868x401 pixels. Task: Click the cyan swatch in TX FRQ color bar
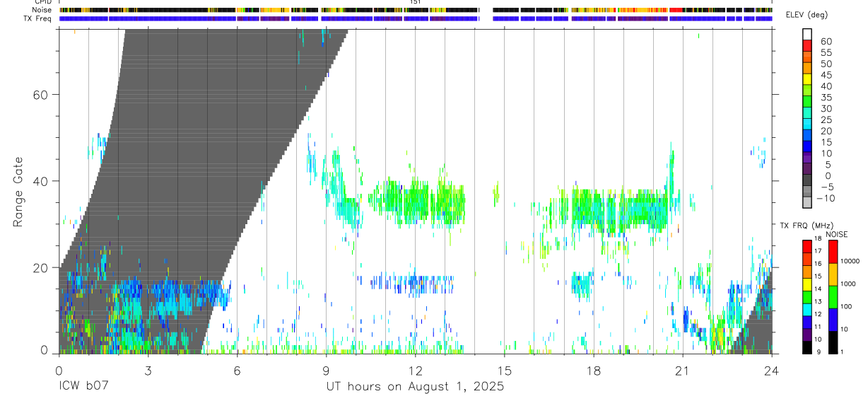[807, 310]
